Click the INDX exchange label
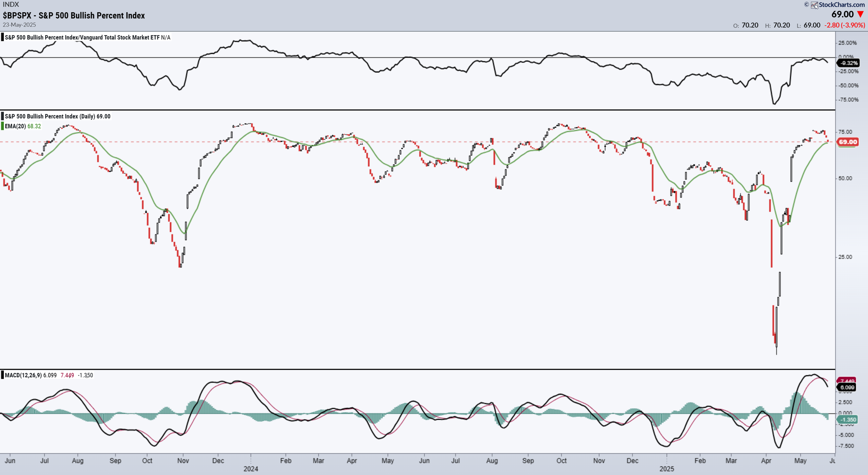 coord(11,4)
